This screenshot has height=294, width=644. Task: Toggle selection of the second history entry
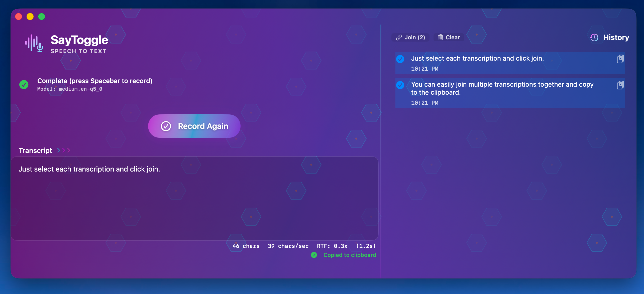click(x=400, y=85)
